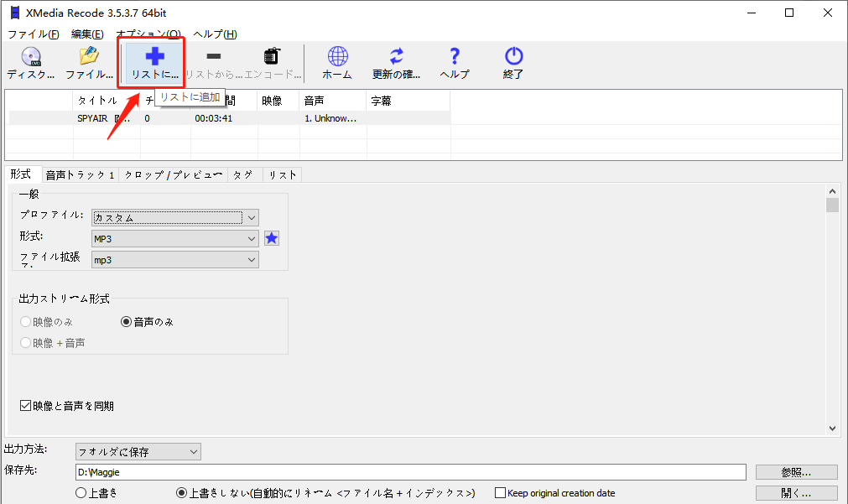This screenshot has height=504, width=848.
Task: Click the 参照 button to browse folders
Action: 794,471
